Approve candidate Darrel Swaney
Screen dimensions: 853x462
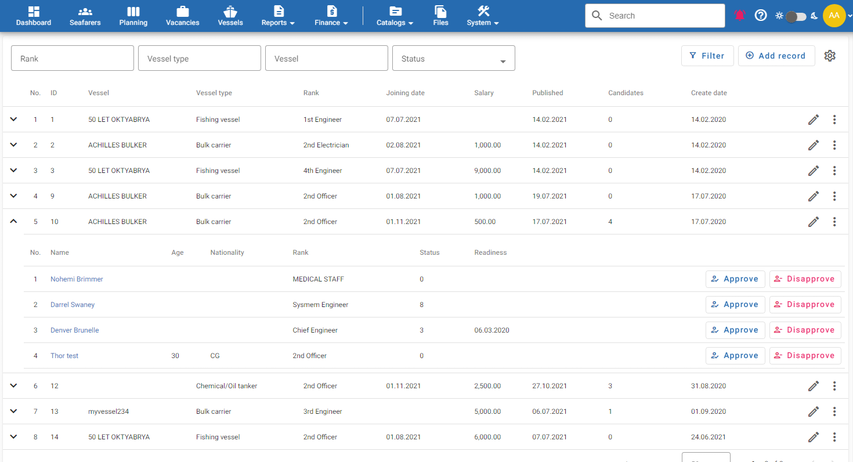click(735, 305)
